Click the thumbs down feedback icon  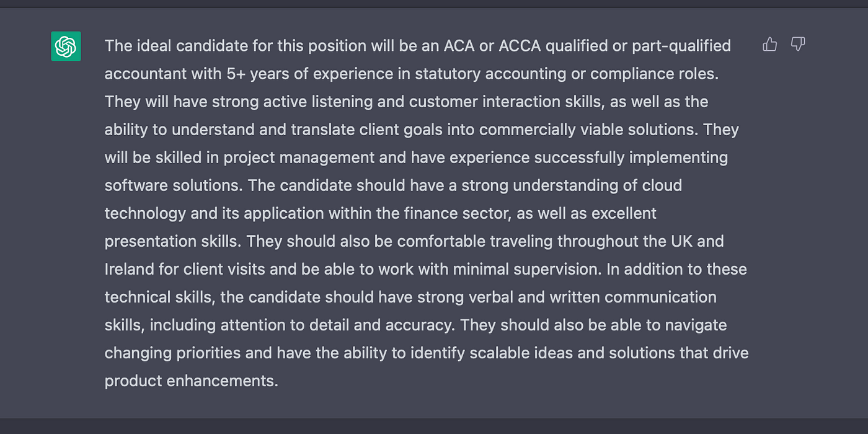point(798,44)
